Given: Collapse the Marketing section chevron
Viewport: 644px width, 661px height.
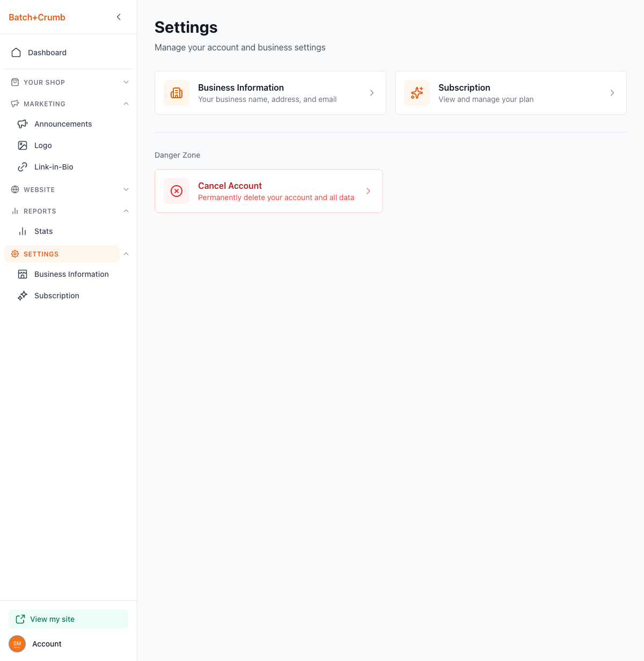Looking at the screenshot, I should 126,104.
